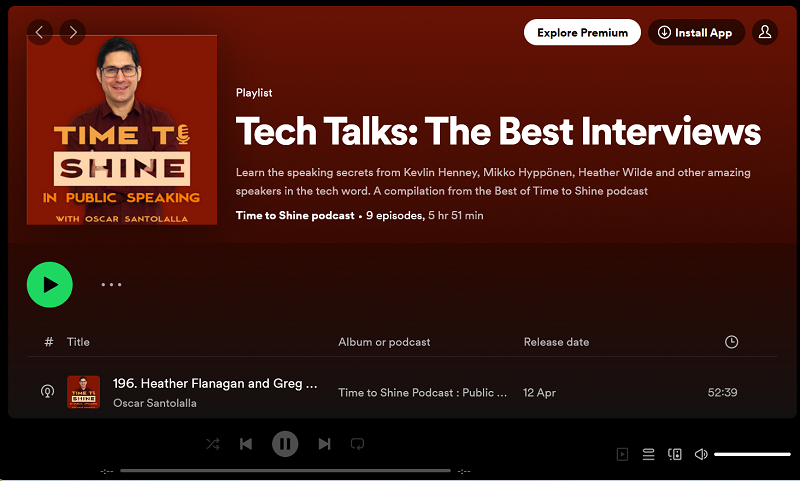Adjust the volume slider
800x481 pixels.
[x=752, y=454]
